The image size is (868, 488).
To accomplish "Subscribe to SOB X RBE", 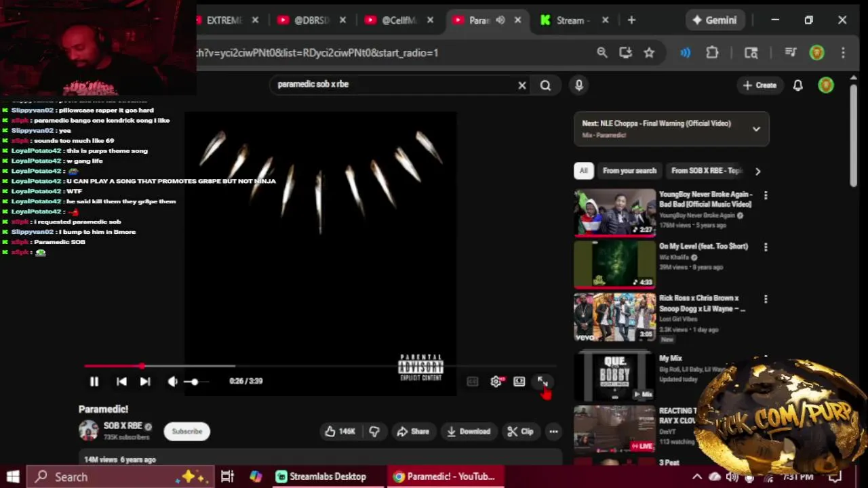I will pos(187,432).
